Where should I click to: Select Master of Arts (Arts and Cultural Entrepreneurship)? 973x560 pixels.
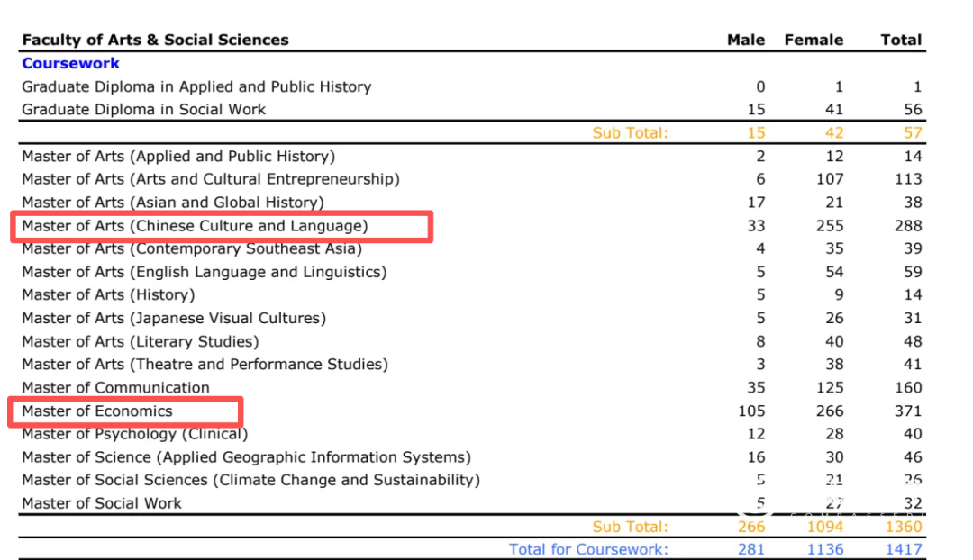(211, 179)
